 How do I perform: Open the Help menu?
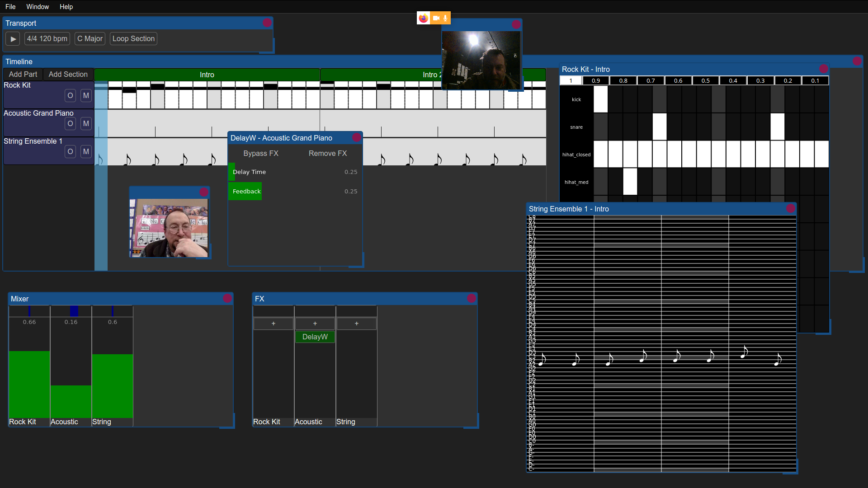66,7
